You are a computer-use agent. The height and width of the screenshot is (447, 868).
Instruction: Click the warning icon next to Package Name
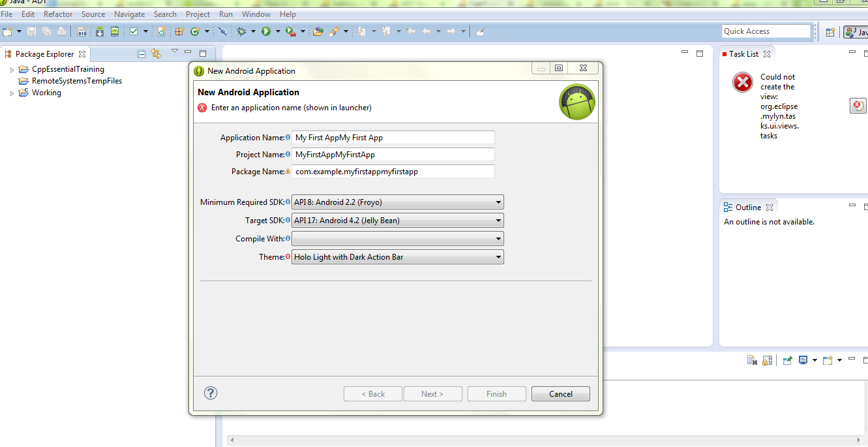click(288, 172)
